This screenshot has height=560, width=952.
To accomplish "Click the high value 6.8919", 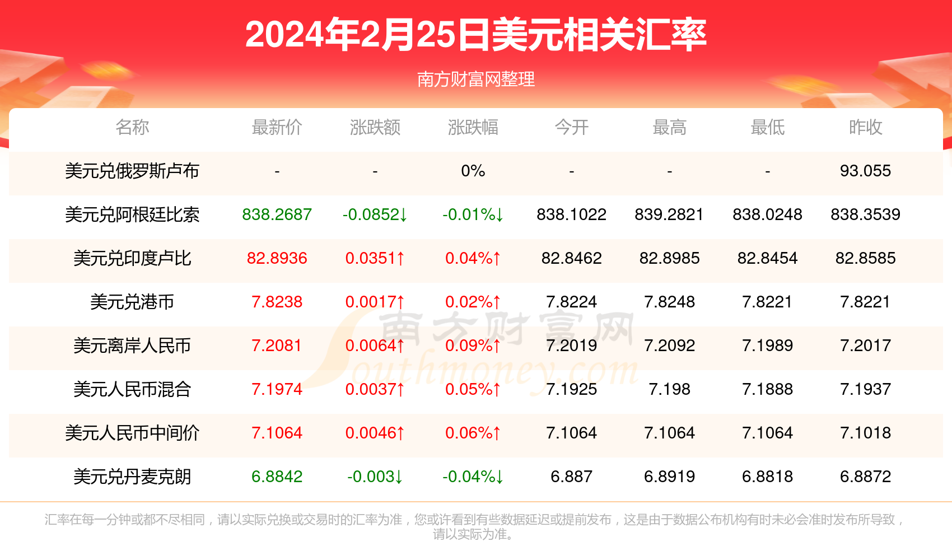I will point(670,477).
